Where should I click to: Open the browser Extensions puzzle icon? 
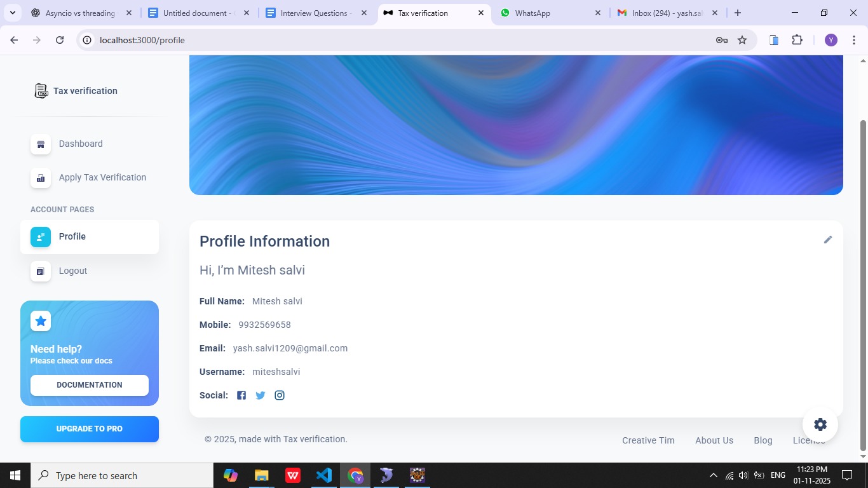pos(797,40)
